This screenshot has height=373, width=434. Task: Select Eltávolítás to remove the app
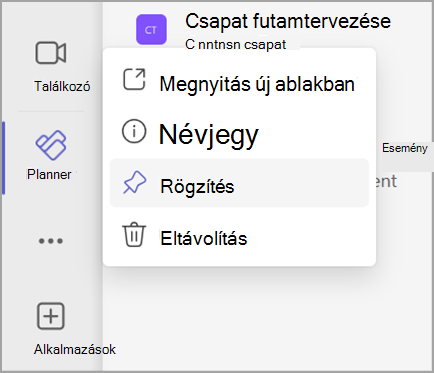pyautogui.click(x=239, y=236)
